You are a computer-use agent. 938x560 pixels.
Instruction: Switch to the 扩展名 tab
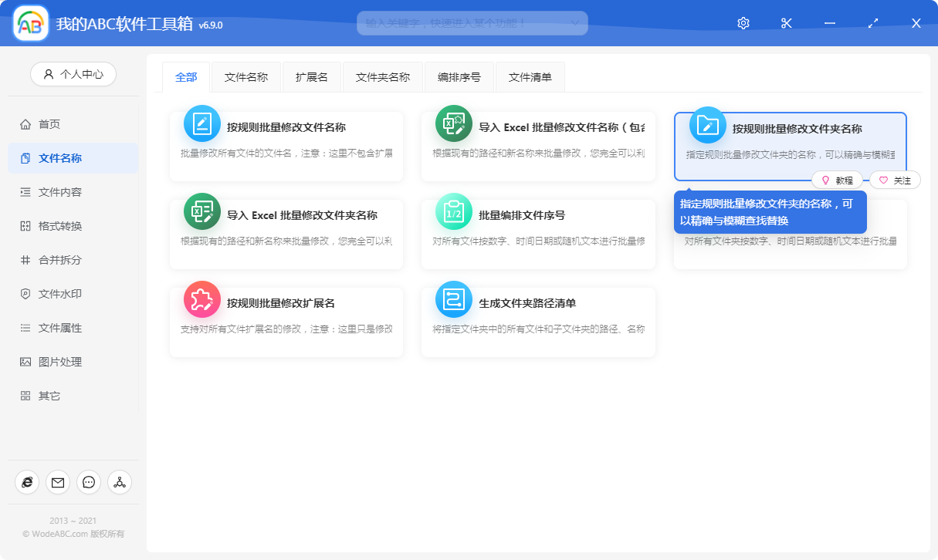(312, 76)
